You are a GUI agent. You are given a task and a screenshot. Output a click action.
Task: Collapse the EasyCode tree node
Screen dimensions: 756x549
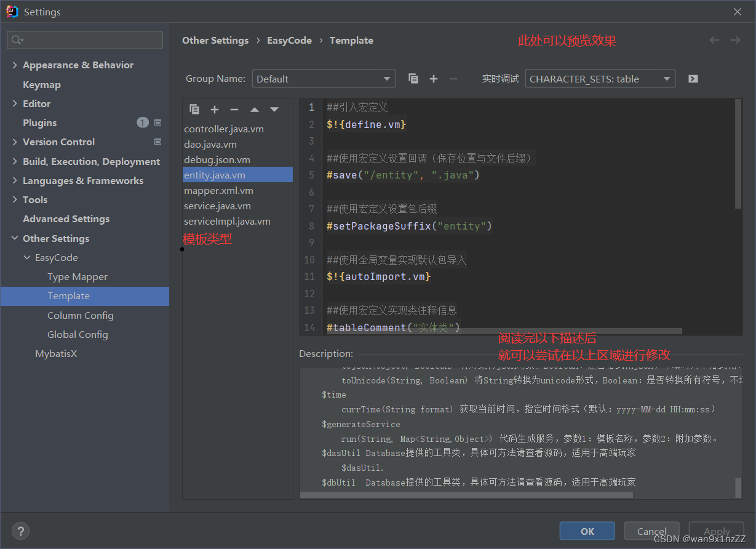point(26,257)
